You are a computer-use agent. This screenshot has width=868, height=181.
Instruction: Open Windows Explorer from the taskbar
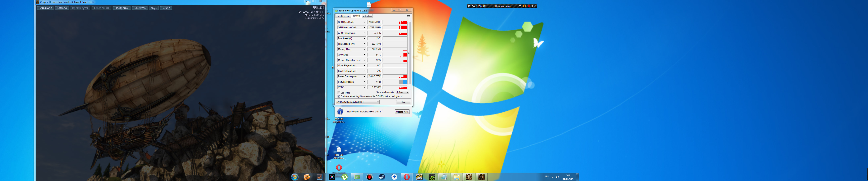tap(457, 177)
